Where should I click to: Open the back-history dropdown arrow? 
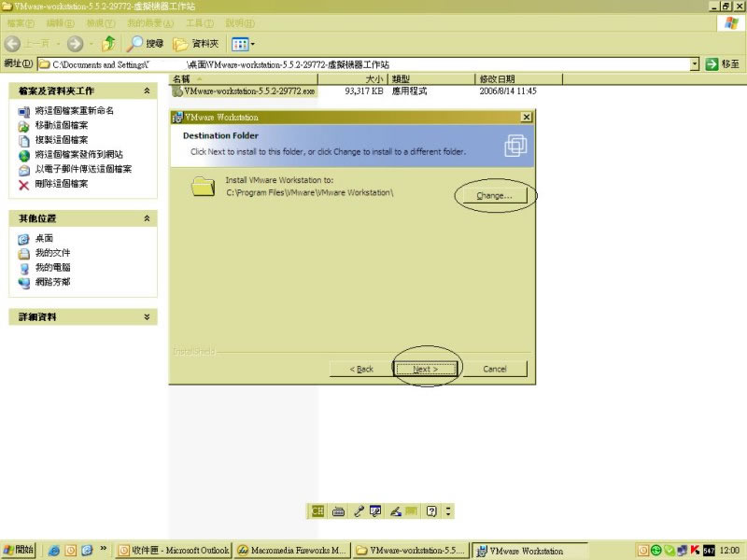pos(58,44)
